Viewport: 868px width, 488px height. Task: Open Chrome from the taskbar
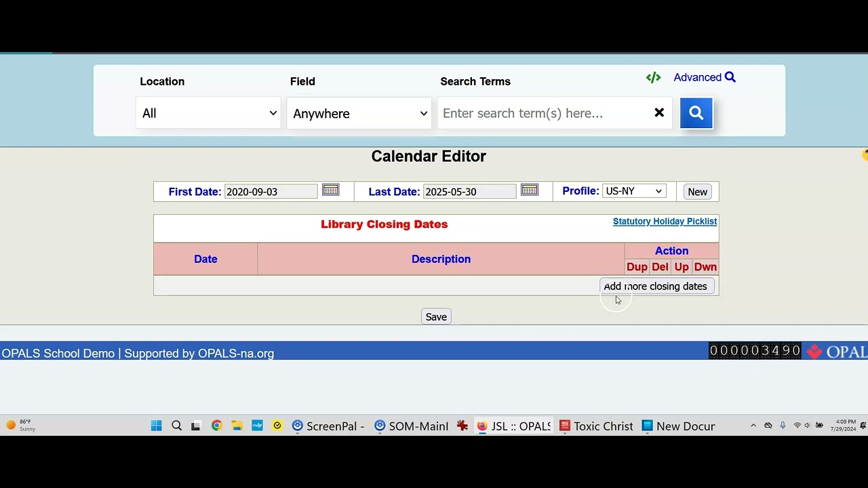click(216, 426)
